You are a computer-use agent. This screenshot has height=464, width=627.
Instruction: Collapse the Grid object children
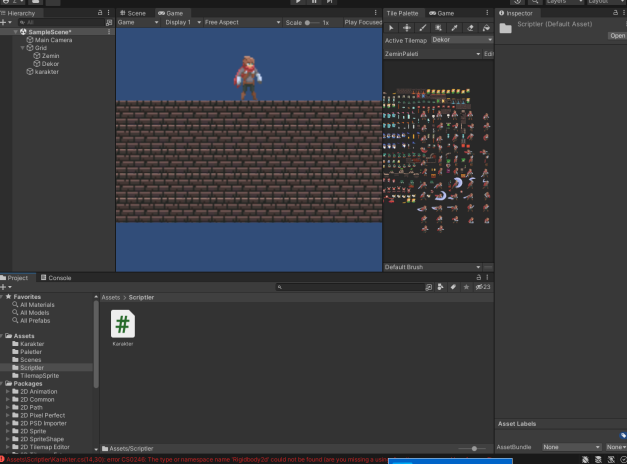[x=22, y=48]
